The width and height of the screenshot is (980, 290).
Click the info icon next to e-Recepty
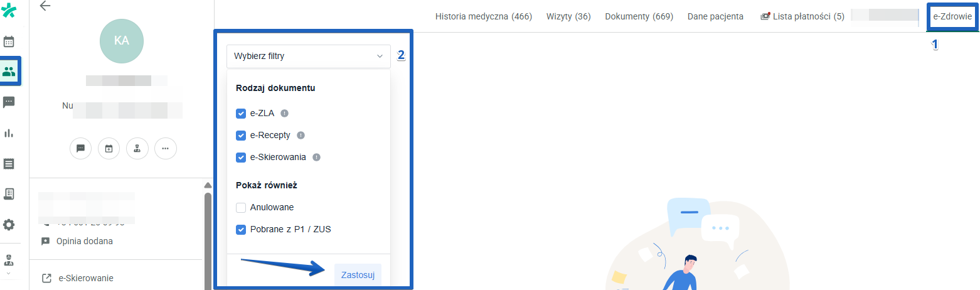point(301,136)
